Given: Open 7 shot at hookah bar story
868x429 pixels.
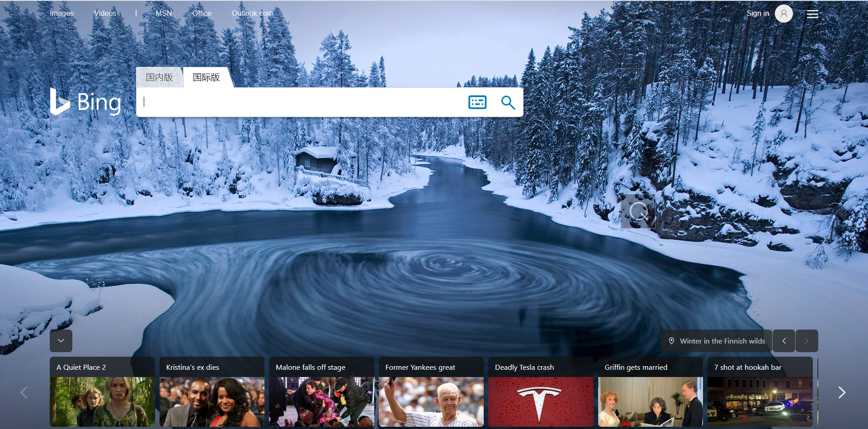Looking at the screenshot, I should tap(760, 392).
